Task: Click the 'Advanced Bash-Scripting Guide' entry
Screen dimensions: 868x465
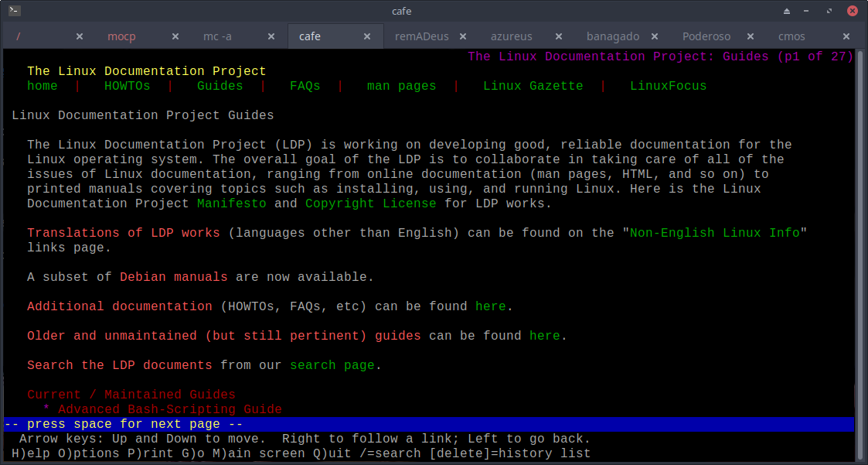Action: [x=170, y=409]
